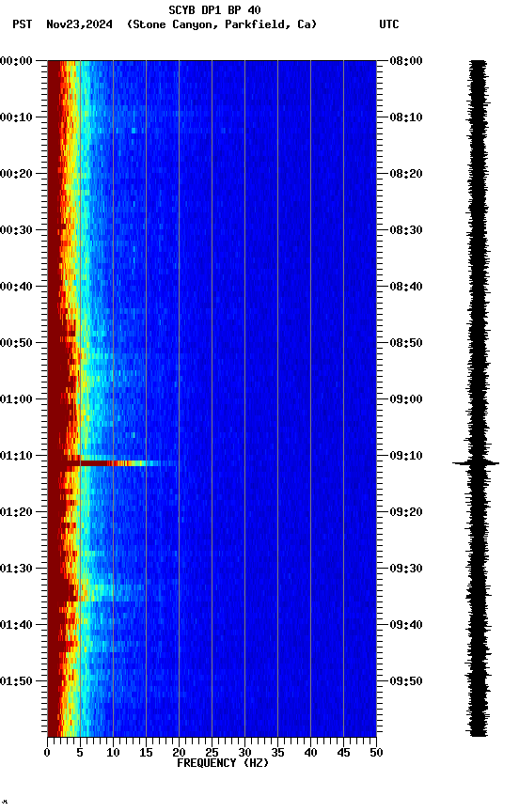Click the UTC time label 09:10
The image size is (519, 812).
point(406,456)
